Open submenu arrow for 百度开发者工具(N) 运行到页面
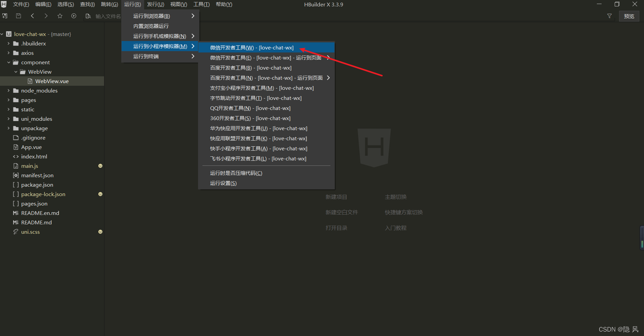 tap(328, 78)
